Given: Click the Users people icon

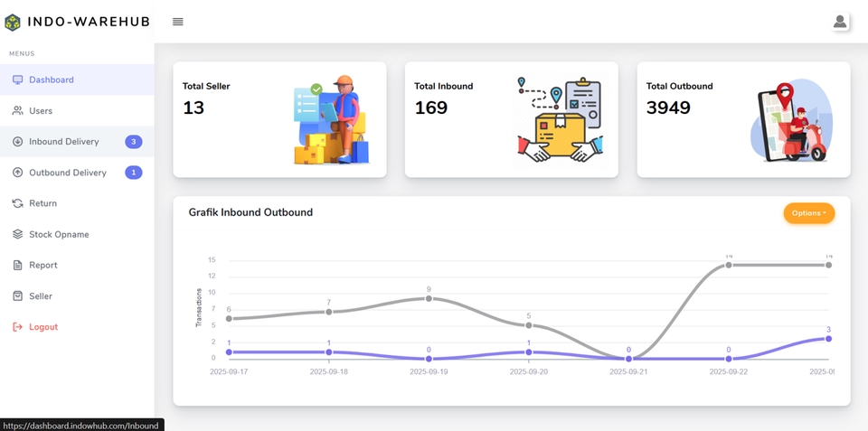Looking at the screenshot, I should [x=17, y=111].
